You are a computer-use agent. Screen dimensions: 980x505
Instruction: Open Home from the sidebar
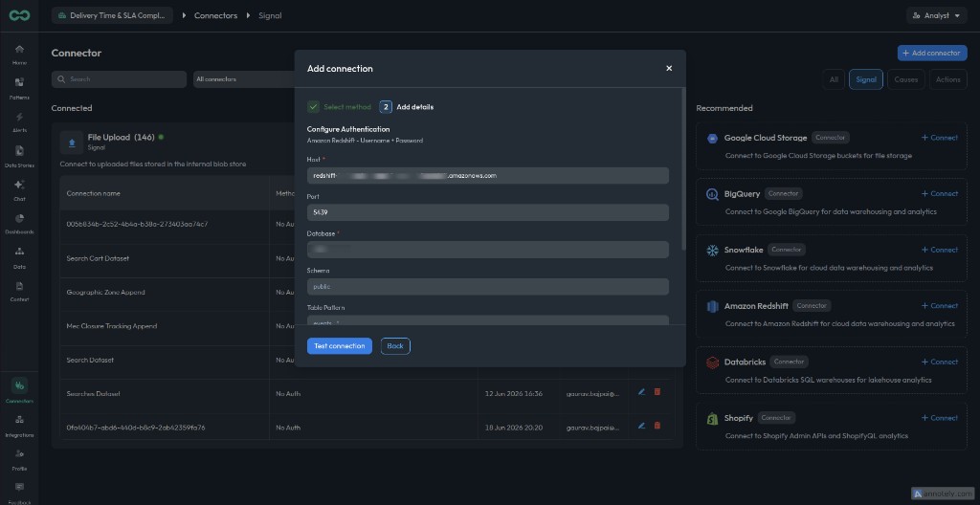pos(19,54)
